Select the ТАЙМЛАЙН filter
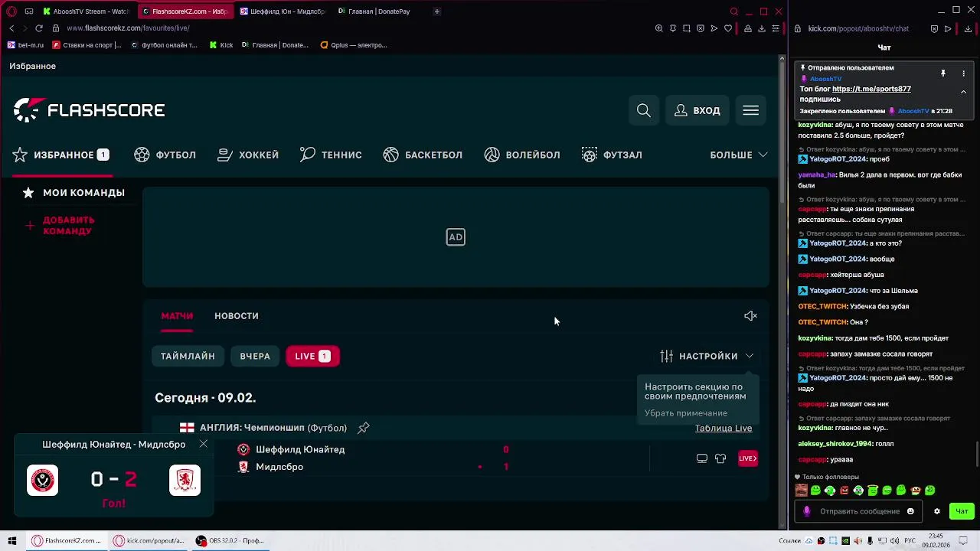 tap(188, 356)
